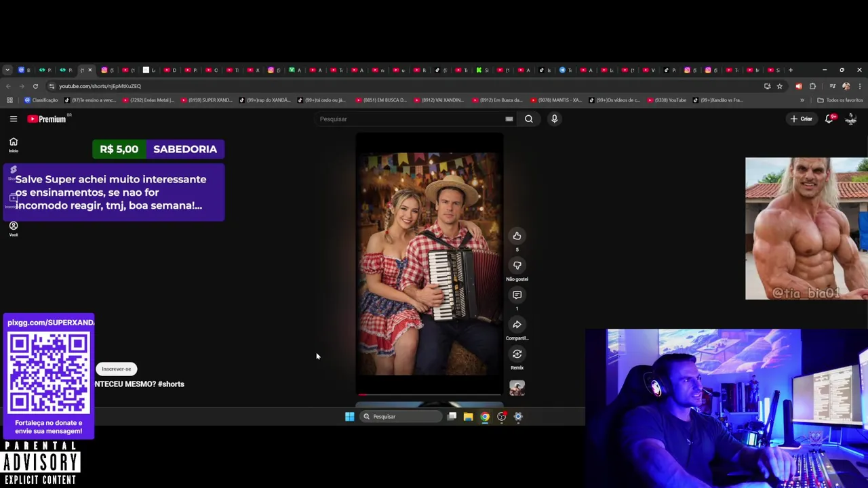Open the Chrome apps grid shortcut
This screenshot has width=868, height=488.
point(9,100)
